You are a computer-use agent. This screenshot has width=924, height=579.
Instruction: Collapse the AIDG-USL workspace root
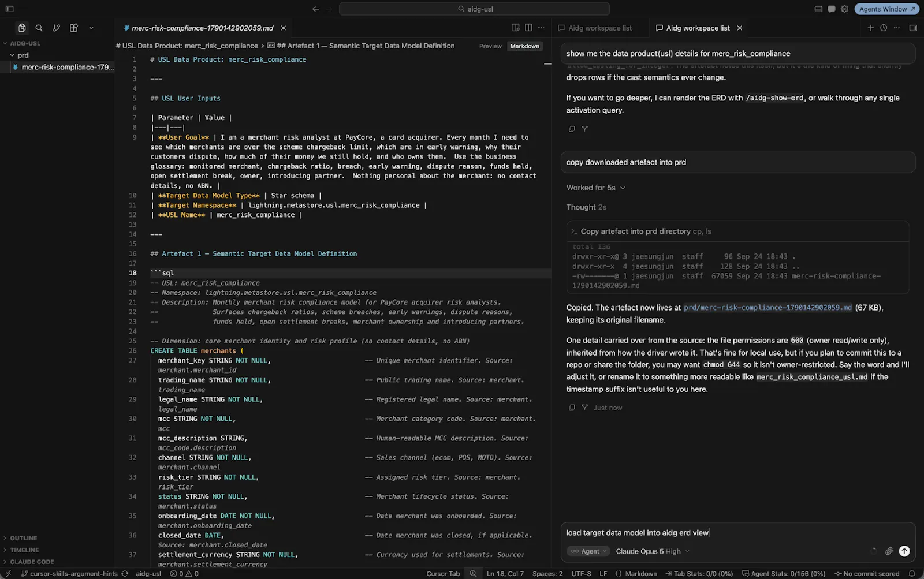click(x=5, y=43)
